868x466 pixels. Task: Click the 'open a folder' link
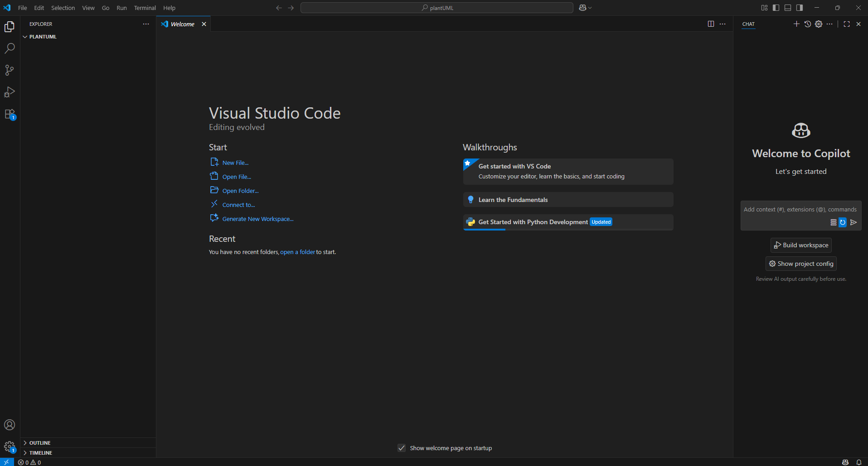click(297, 252)
